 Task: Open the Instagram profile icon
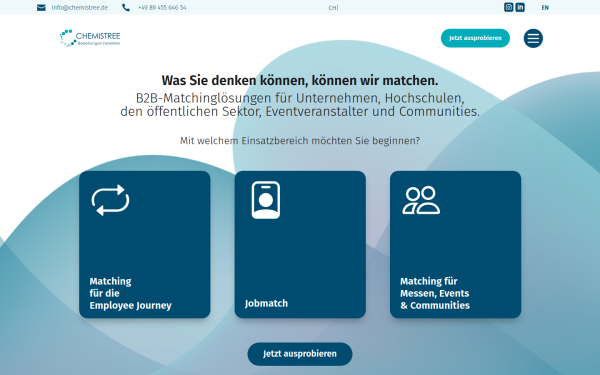coord(509,7)
